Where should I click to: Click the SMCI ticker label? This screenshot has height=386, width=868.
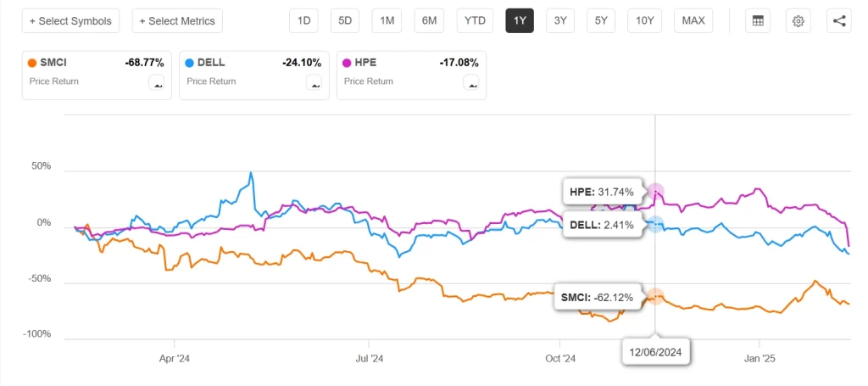pos(53,63)
